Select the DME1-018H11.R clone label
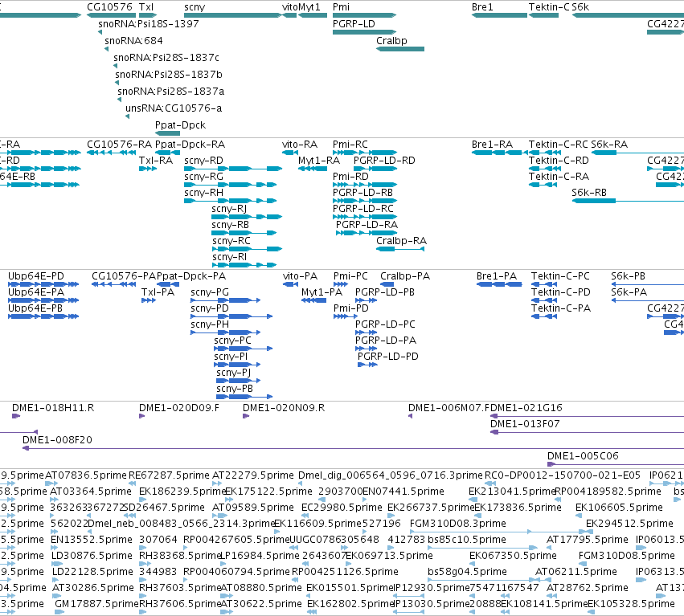684x616 pixels. 53,408
